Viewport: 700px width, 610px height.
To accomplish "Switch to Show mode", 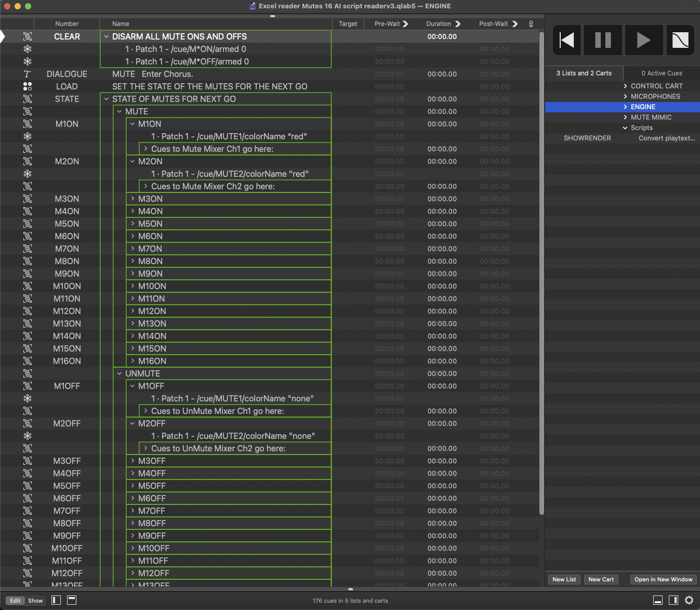I will [35, 601].
